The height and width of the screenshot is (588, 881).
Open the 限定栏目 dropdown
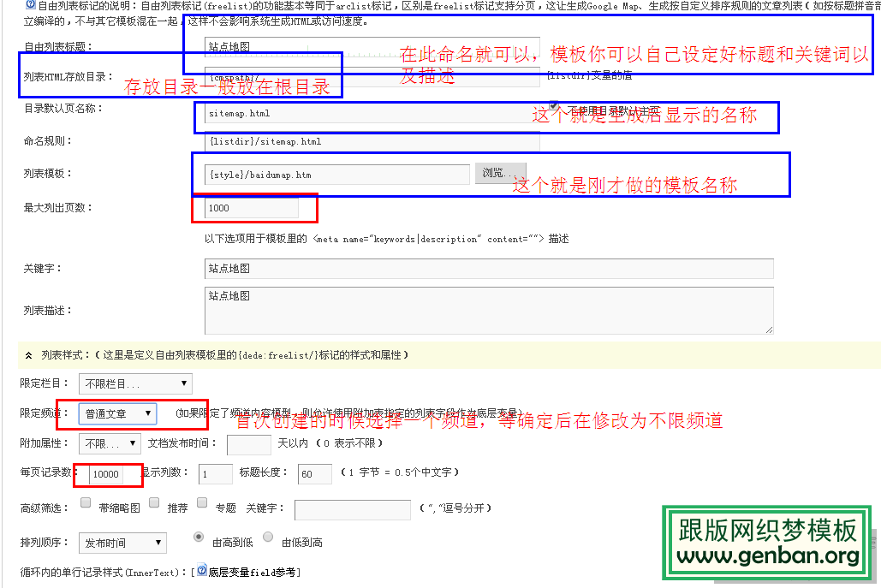tap(135, 383)
